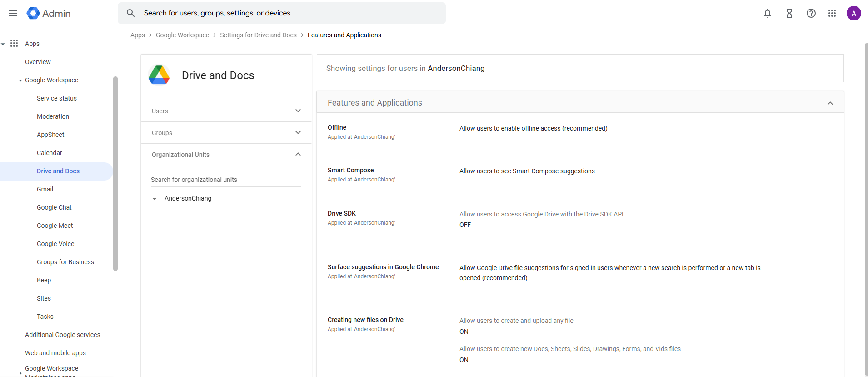Open Keep settings
The image size is (868, 377).
(44, 280)
